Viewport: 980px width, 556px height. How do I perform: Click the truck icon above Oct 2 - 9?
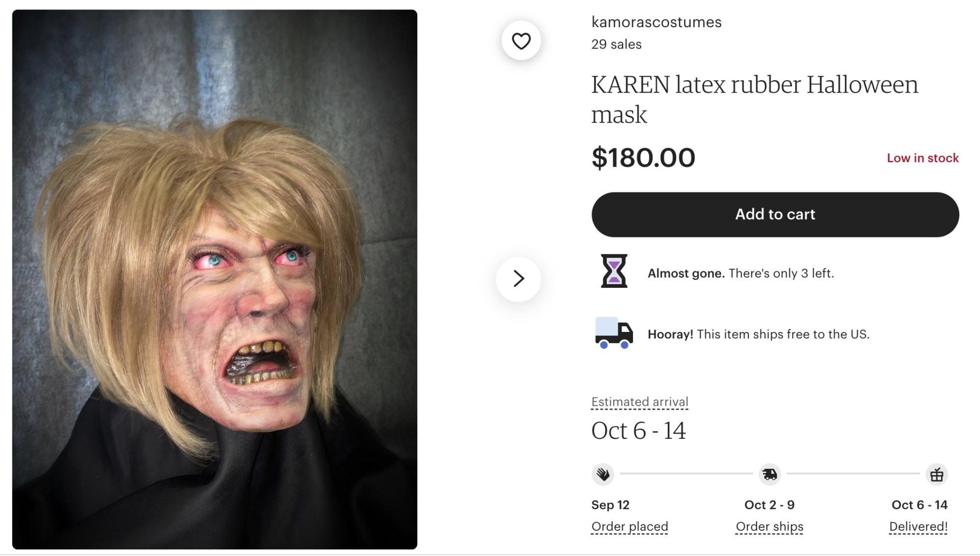[769, 473]
